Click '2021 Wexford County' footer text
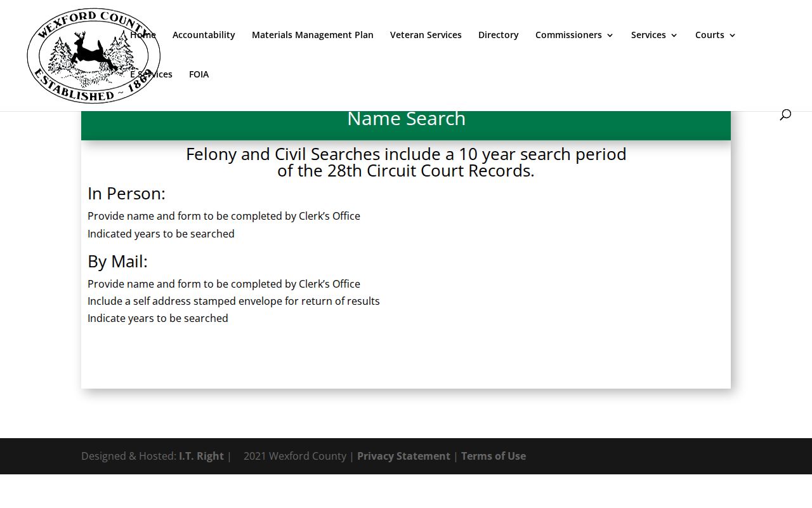 pos(295,456)
